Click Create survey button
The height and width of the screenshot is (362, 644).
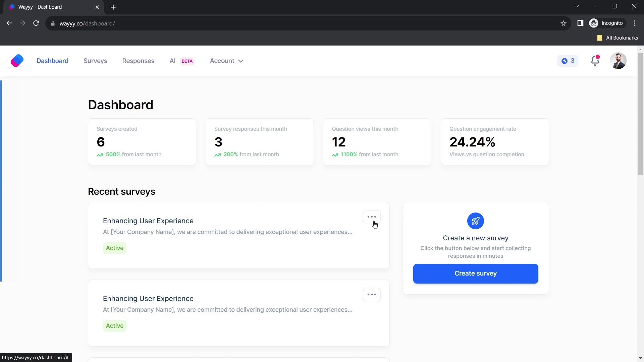tap(476, 273)
